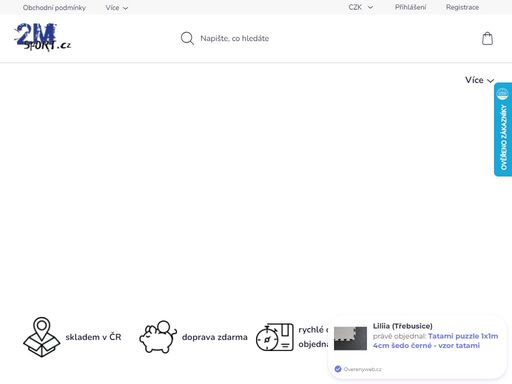Viewport: 512px width, 384px height.
Task: Click the Overenyweb.cz verified check icon
Action: click(x=338, y=369)
